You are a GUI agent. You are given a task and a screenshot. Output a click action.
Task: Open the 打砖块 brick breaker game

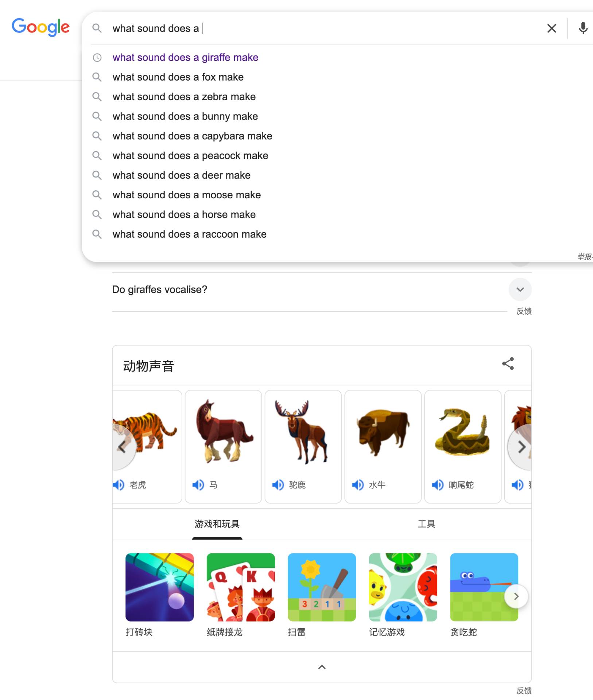(160, 587)
